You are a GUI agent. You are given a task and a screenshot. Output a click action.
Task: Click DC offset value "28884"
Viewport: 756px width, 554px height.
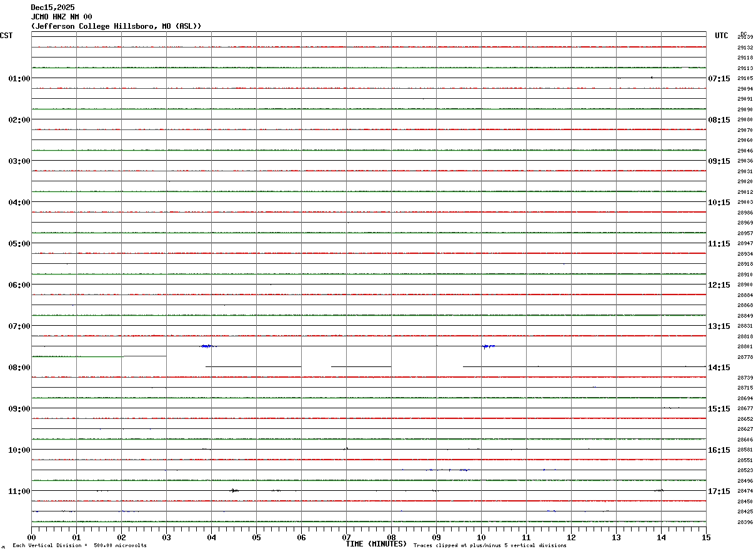745,295
